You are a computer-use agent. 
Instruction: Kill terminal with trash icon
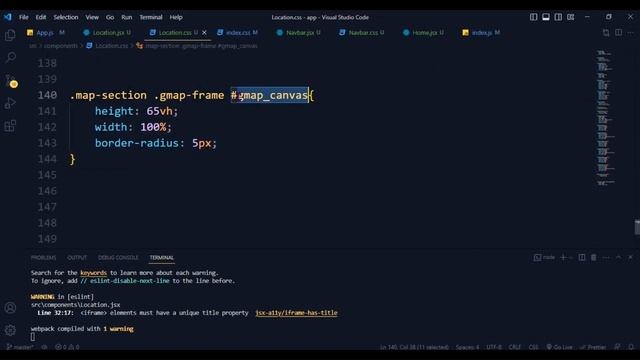tap(593, 257)
